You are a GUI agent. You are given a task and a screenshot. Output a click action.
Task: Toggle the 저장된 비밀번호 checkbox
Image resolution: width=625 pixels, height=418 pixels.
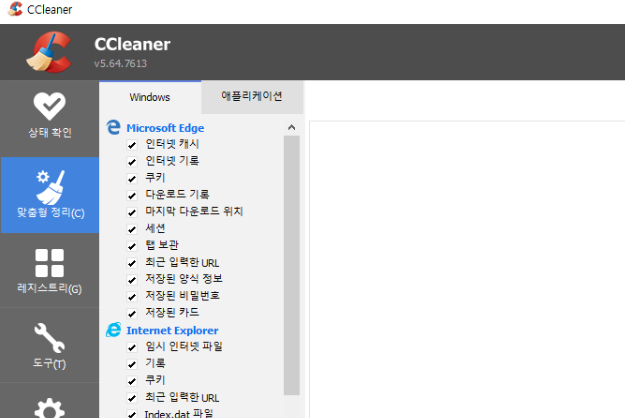pyautogui.click(x=132, y=296)
